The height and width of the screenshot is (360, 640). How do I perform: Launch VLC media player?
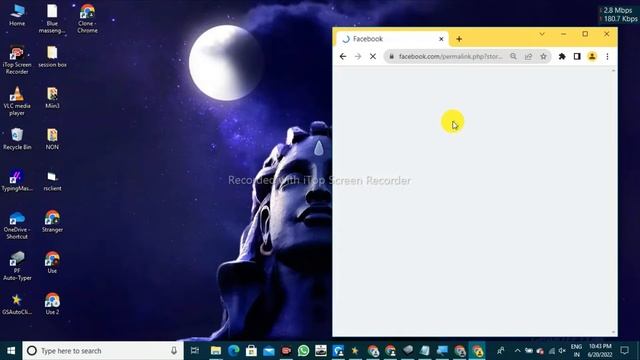tap(17, 101)
